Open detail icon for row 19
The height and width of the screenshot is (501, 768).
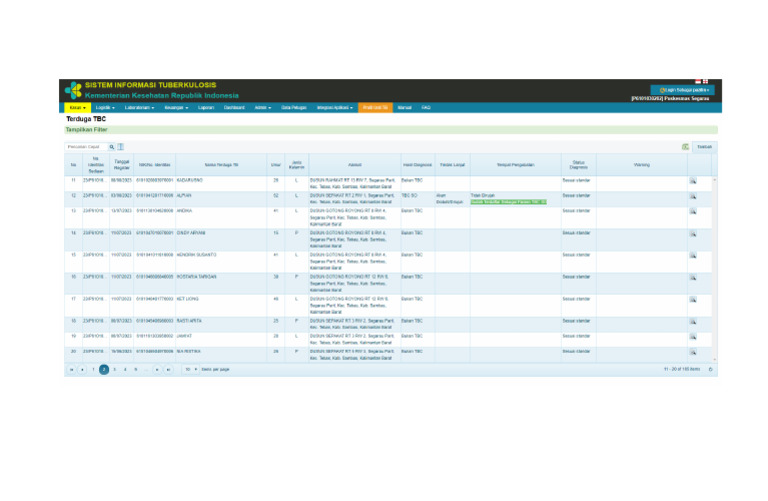[x=693, y=337]
